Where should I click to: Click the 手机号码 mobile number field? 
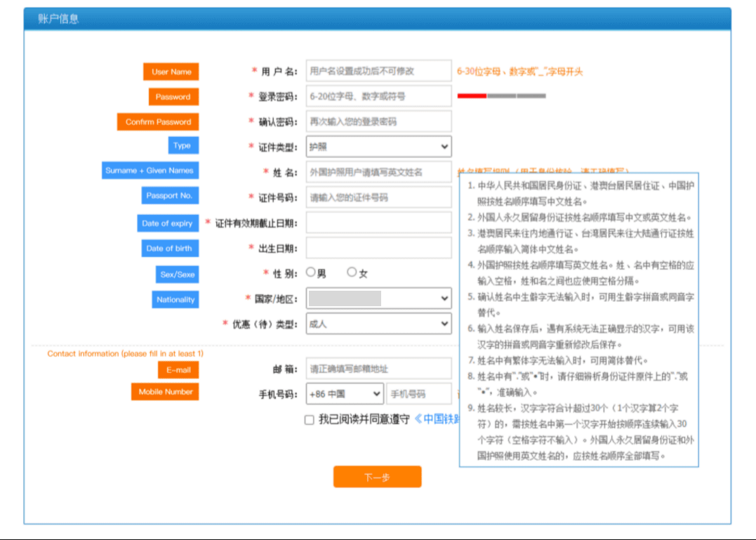(x=419, y=394)
